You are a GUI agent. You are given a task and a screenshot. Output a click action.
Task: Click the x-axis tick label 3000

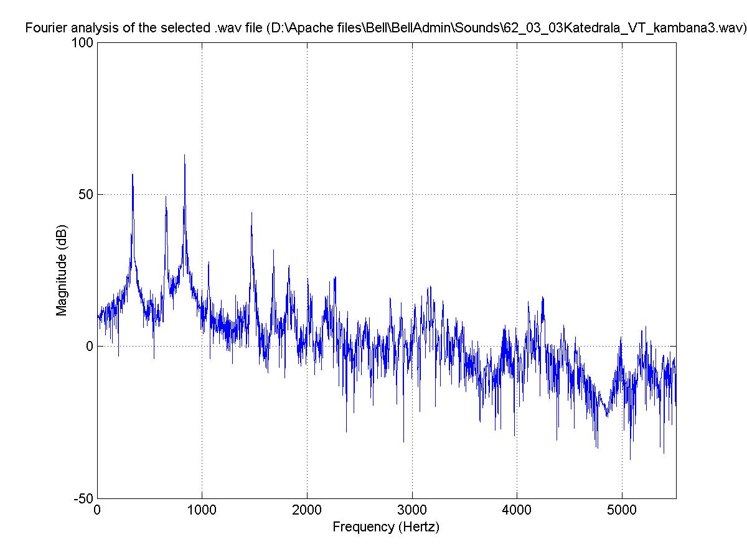click(x=412, y=509)
